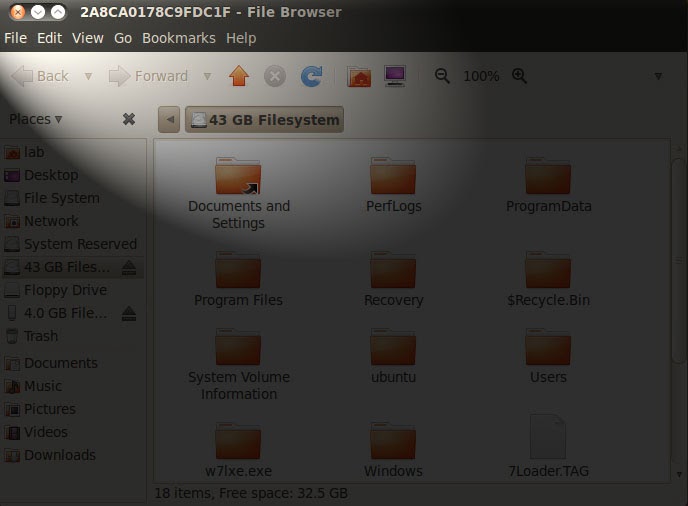Click the path bar left scroll arrow

coord(169,119)
